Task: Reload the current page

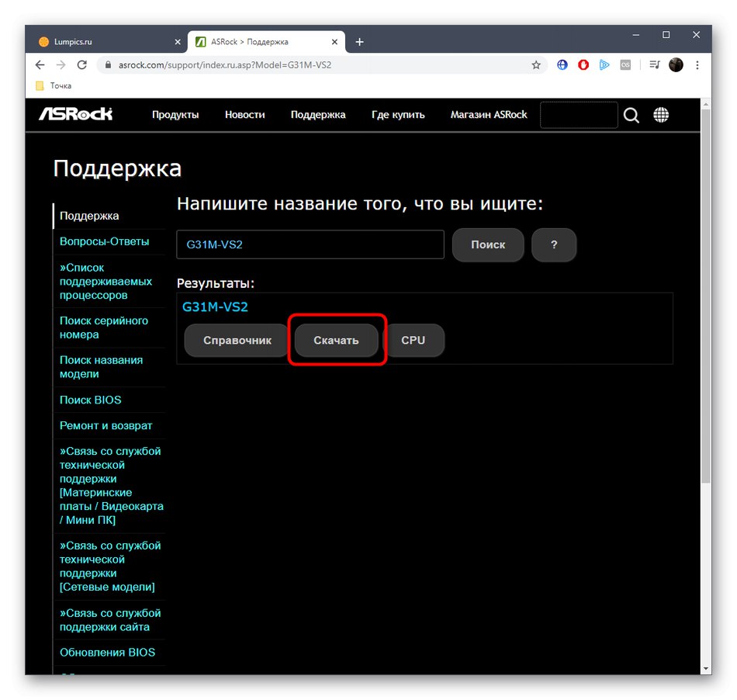Action: pyautogui.click(x=82, y=65)
